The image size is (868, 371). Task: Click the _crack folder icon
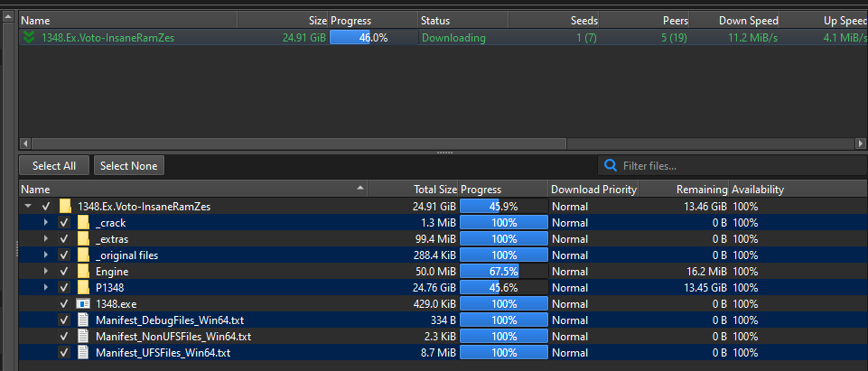point(83,222)
